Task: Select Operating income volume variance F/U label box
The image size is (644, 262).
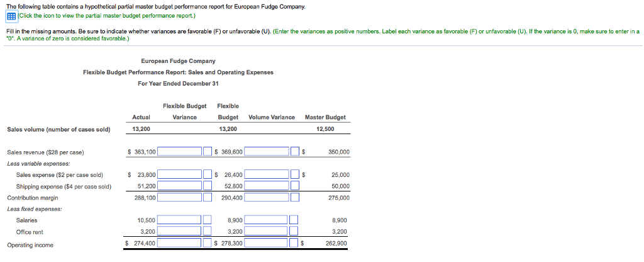Action: point(295,244)
